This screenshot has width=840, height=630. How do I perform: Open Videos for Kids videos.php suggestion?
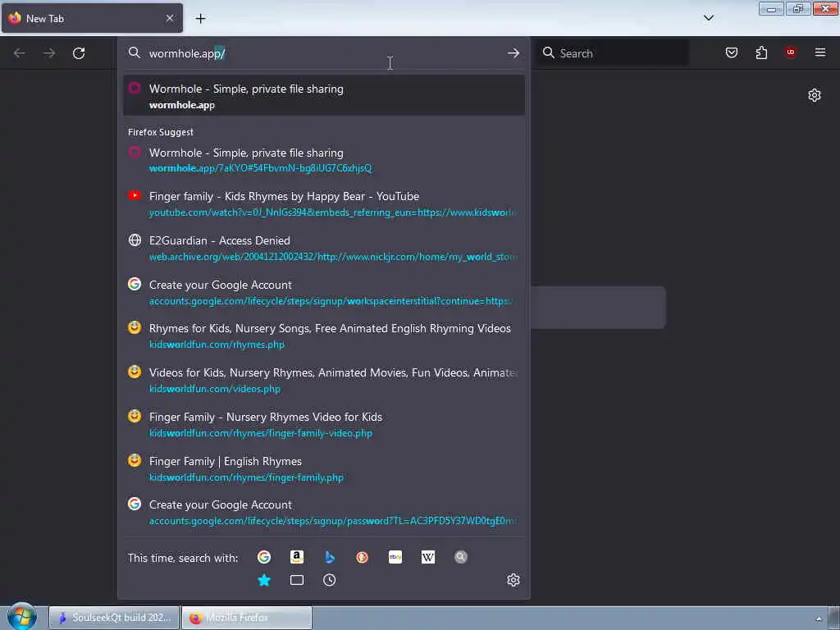pyautogui.click(x=323, y=380)
